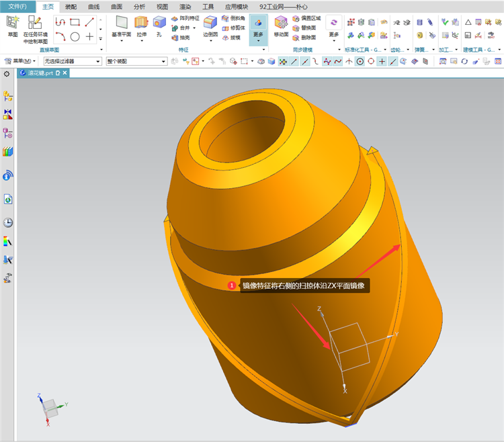Open the Web Browser sidebar icon
This screenshot has height=442, width=504.
tap(7, 200)
